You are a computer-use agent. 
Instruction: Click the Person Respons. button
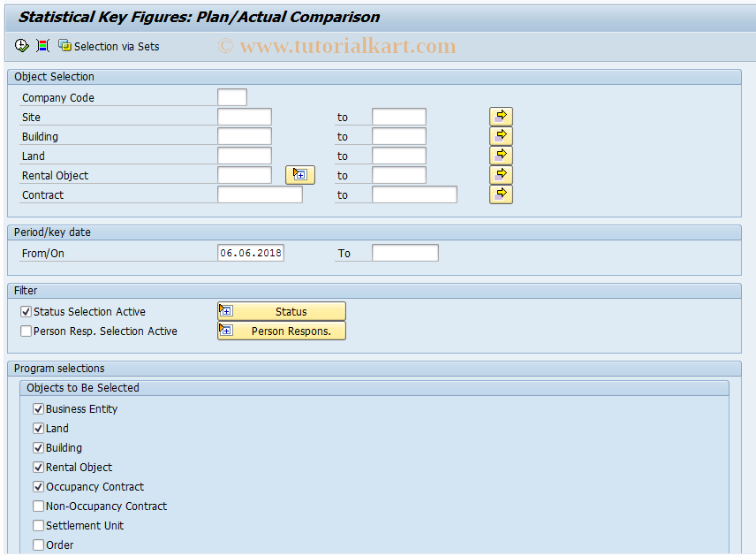[x=282, y=331]
